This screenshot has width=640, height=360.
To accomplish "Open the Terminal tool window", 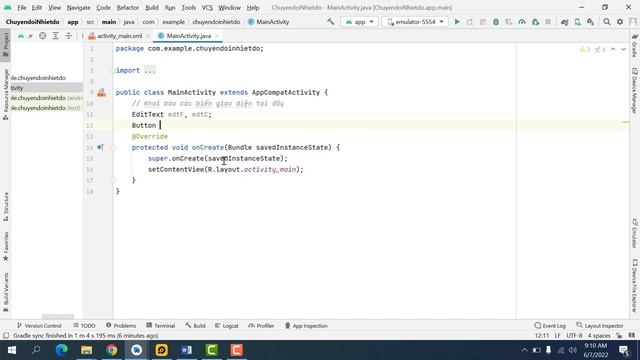I will (x=160, y=326).
